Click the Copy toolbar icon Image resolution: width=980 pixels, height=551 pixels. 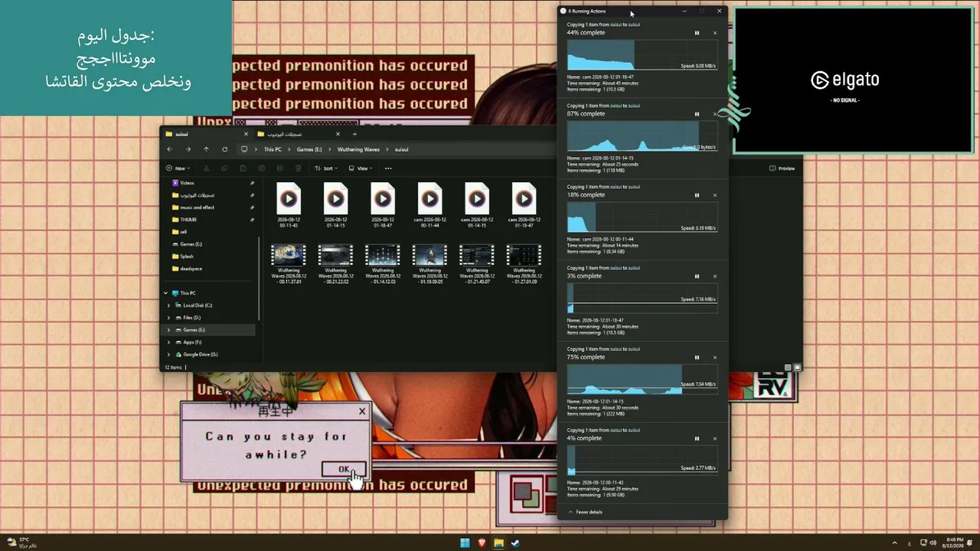pyautogui.click(x=224, y=168)
